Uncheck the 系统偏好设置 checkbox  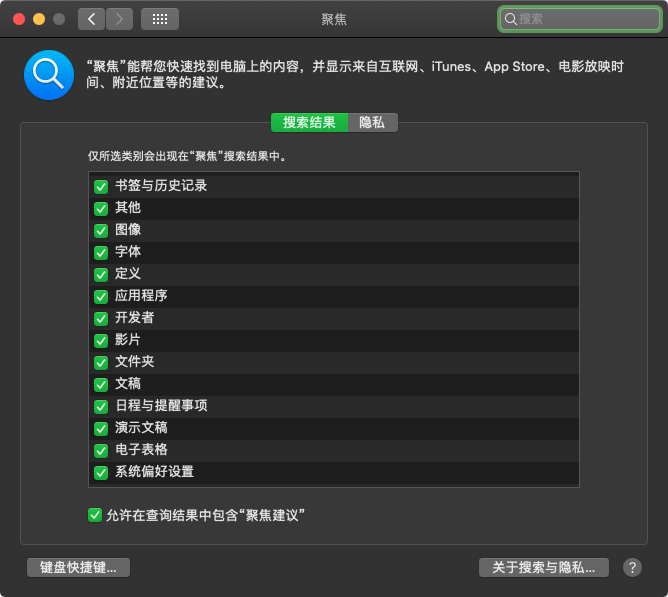pos(101,473)
